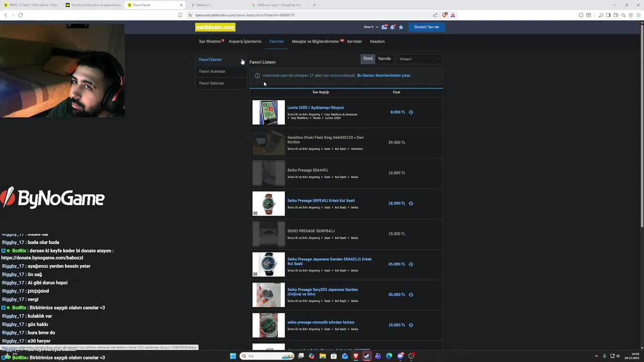Open the browser hamburger menu

[638, 15]
